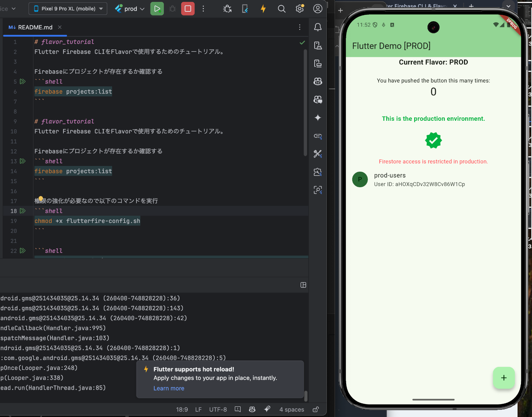Open the user account profile icon
Image resolution: width=532 pixels, height=417 pixels.
pos(318,9)
